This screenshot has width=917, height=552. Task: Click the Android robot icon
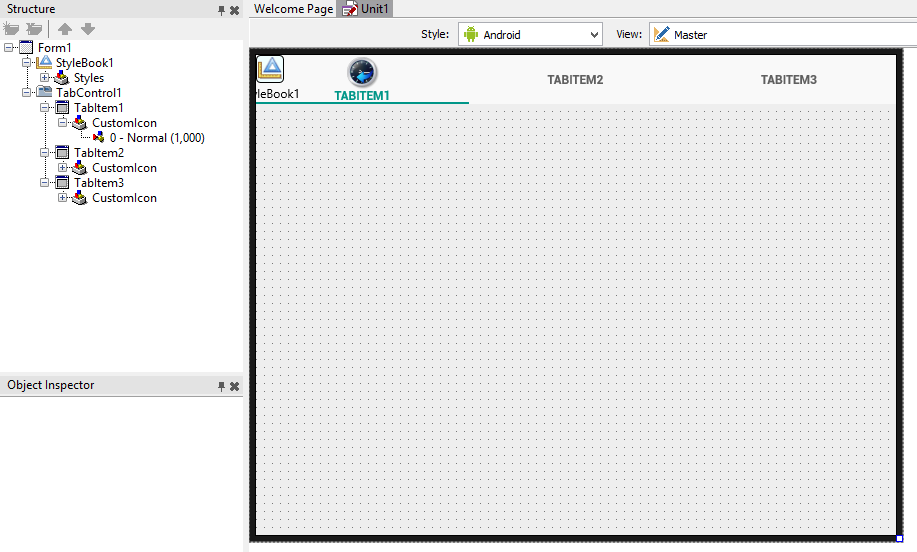(471, 34)
